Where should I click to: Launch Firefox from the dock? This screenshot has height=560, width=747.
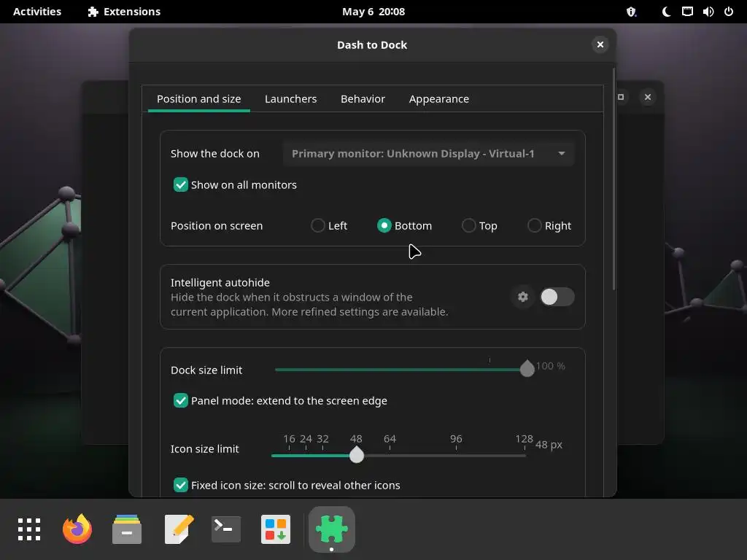77,529
